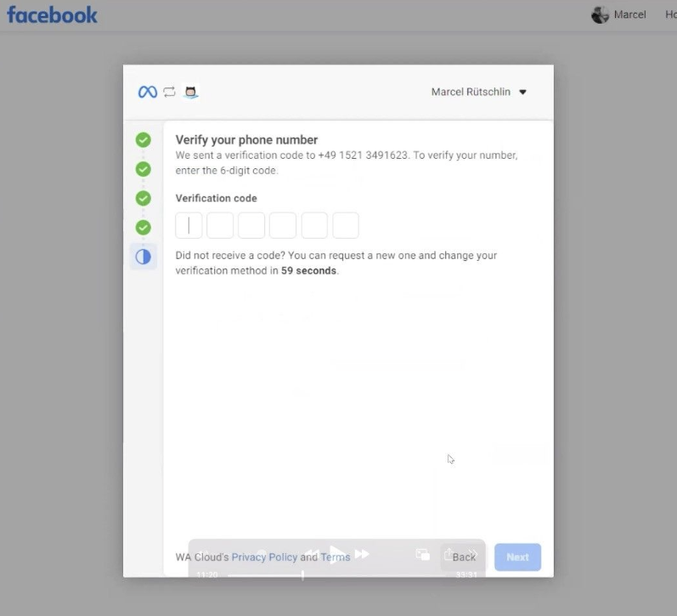
Task: Select the second completed step checkmark
Action: 143,169
